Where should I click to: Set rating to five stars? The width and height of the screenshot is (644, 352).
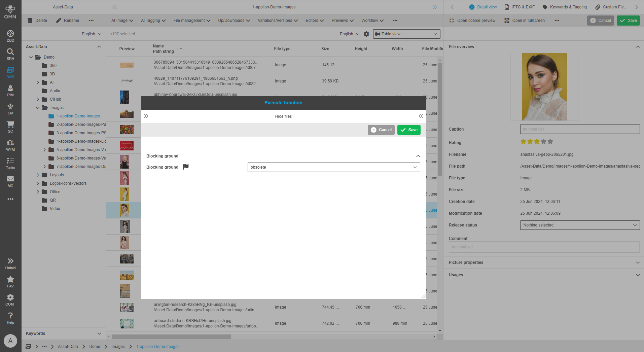(x=550, y=142)
